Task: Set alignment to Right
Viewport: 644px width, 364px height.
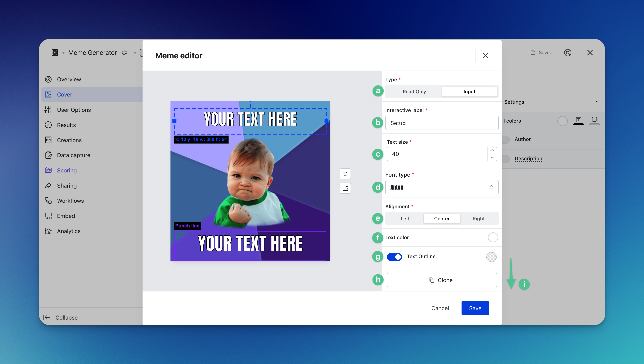Action: (x=478, y=218)
